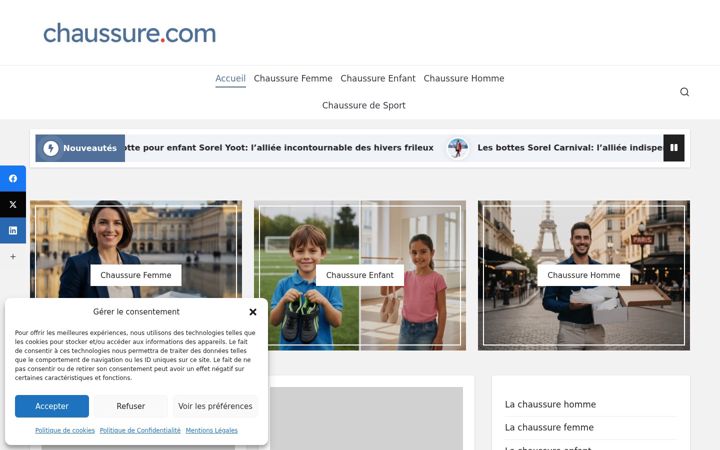Viewport: 720px width, 450px height.
Task: Share on Facebook sidebar icon
Action: [13, 178]
